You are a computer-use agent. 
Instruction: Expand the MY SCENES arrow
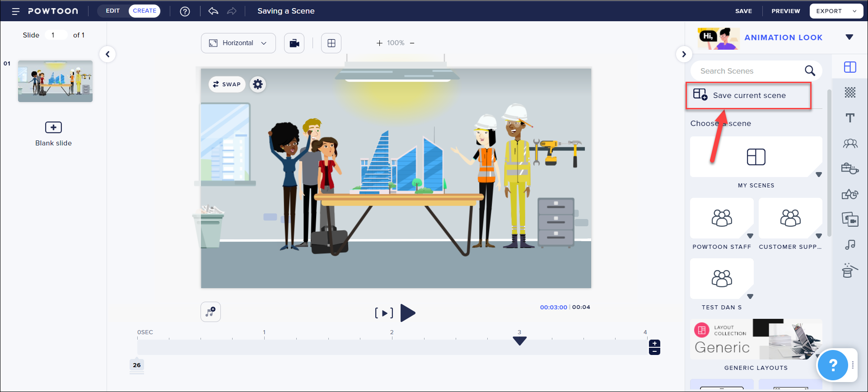[x=819, y=174]
